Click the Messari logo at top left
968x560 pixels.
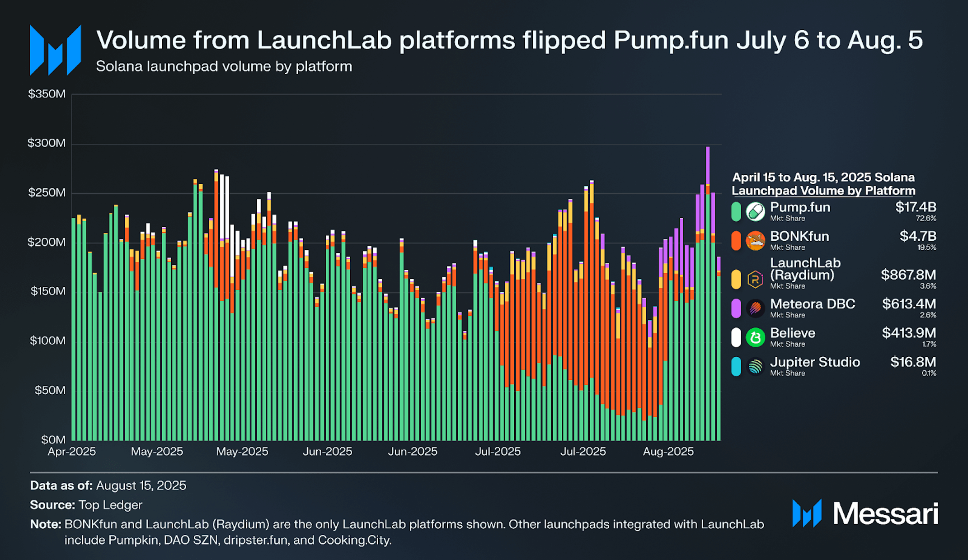click(55, 50)
